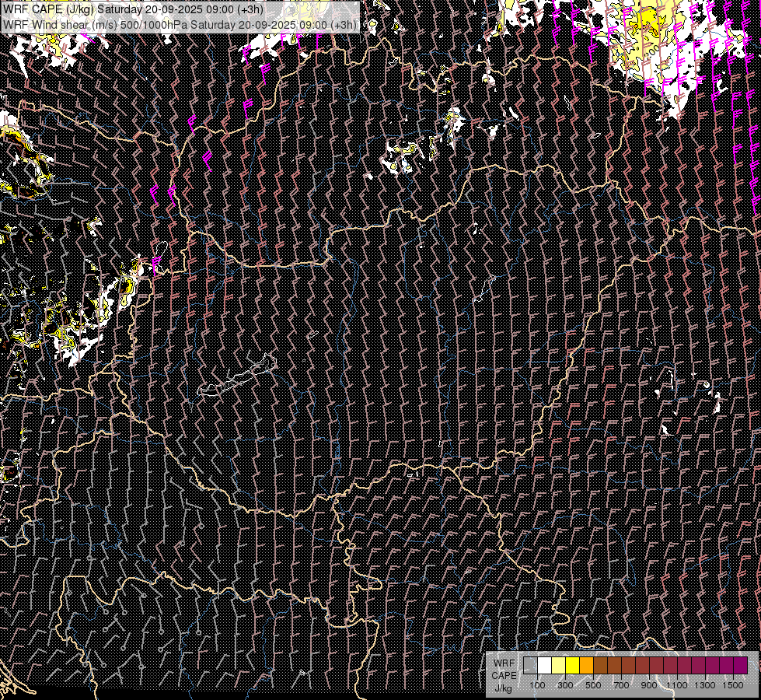This screenshot has width=761, height=700.
Task: Click the 100 label in legend
Action: [x=537, y=685]
